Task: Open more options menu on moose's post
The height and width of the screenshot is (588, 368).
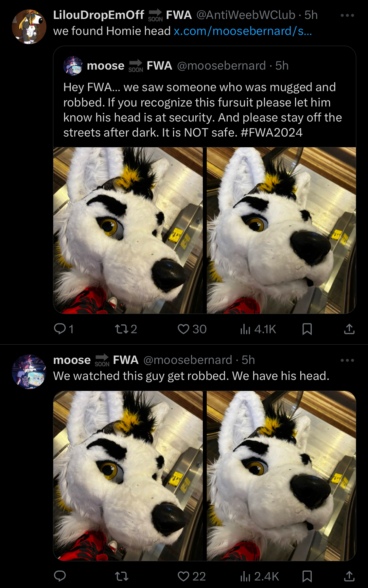Action: coord(347,360)
